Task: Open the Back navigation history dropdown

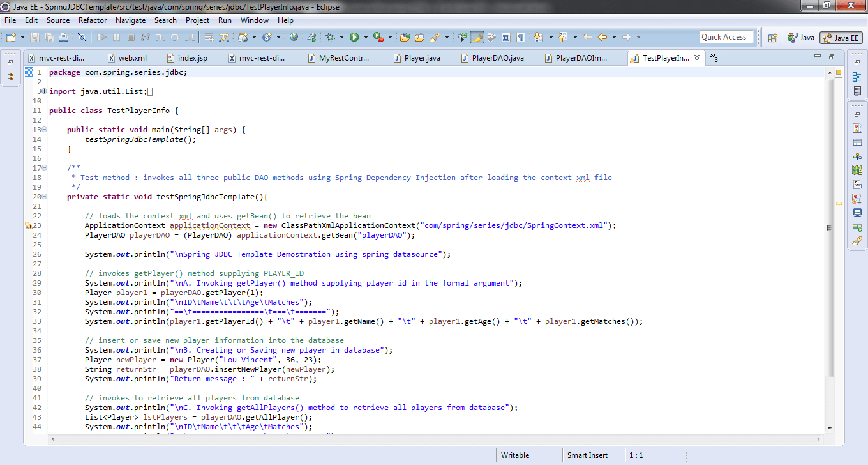Action: click(614, 36)
